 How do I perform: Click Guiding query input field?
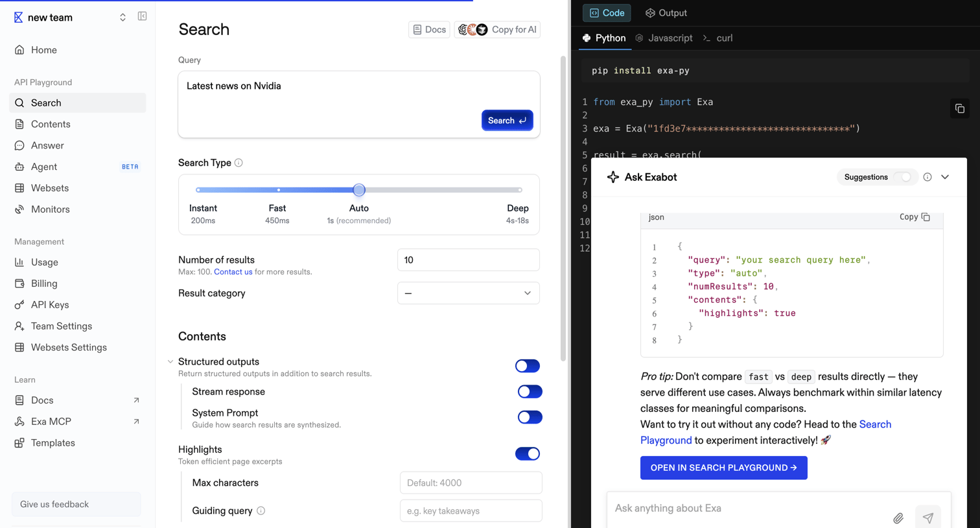click(x=471, y=510)
